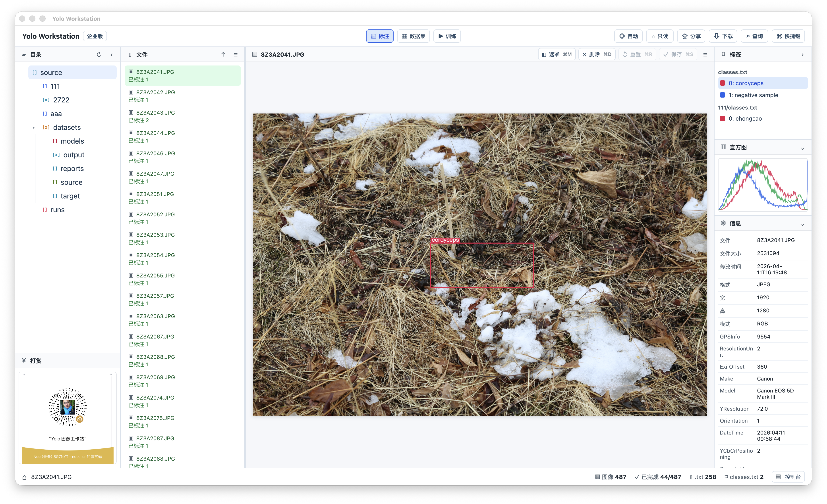Click the folder icon beside target

click(x=55, y=196)
